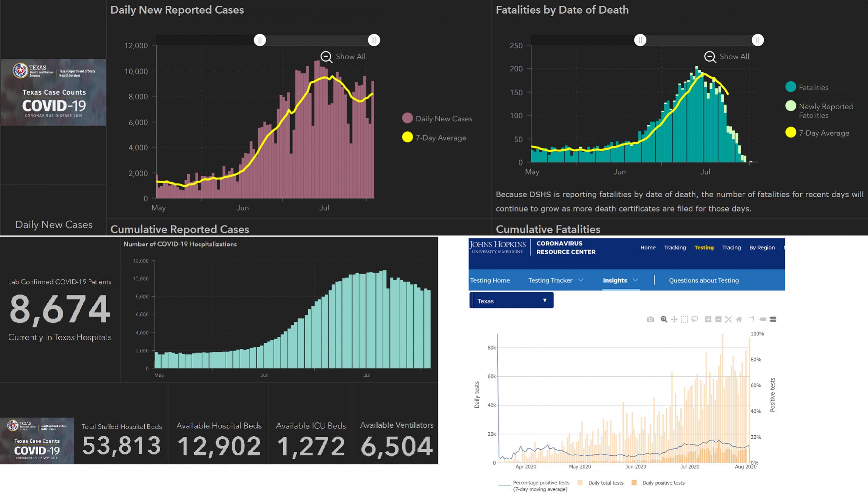Toggle 7-Day Average legend in fatalities chart

click(x=817, y=133)
